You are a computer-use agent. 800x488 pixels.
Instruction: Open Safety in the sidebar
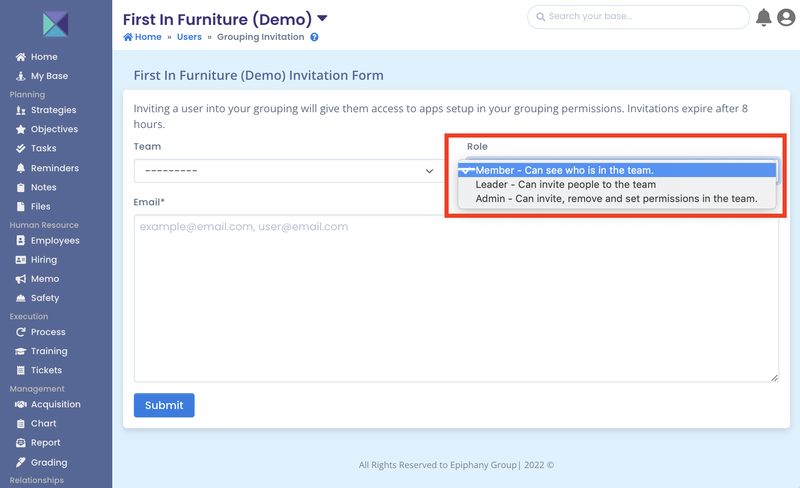click(x=45, y=298)
